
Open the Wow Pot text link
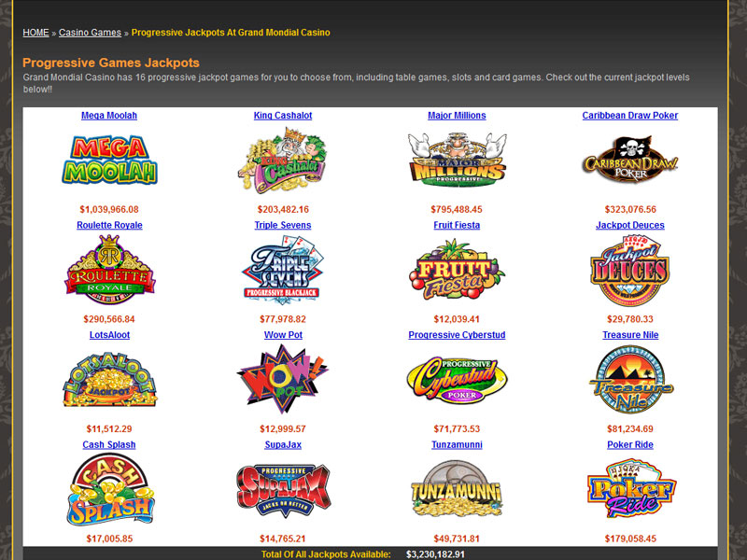click(x=283, y=335)
